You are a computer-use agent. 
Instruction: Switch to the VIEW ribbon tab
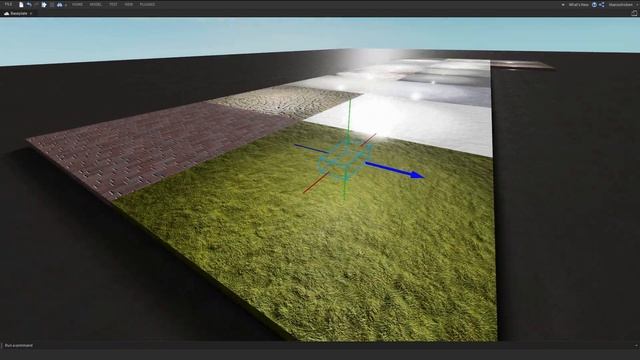click(129, 4)
